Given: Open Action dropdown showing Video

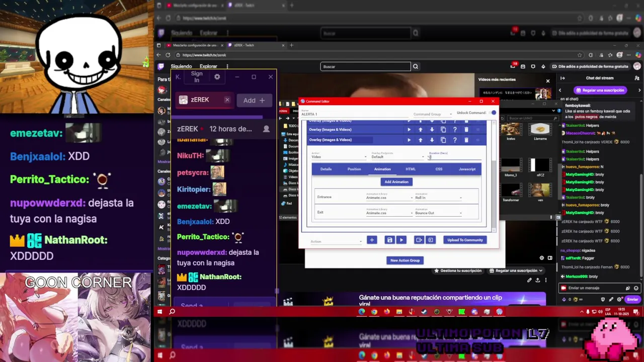Looking at the screenshot, I should tap(339, 156).
